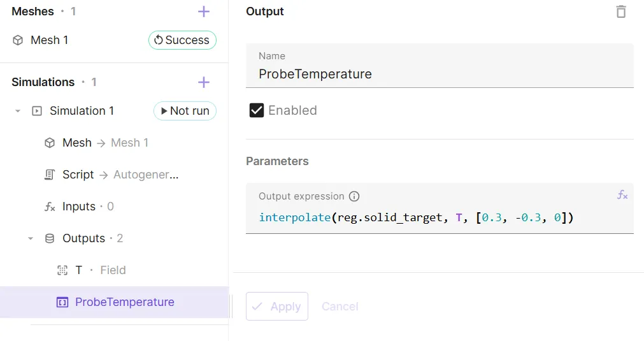Add a new mesh with plus icon
The height and width of the screenshot is (341, 644).
204,11
